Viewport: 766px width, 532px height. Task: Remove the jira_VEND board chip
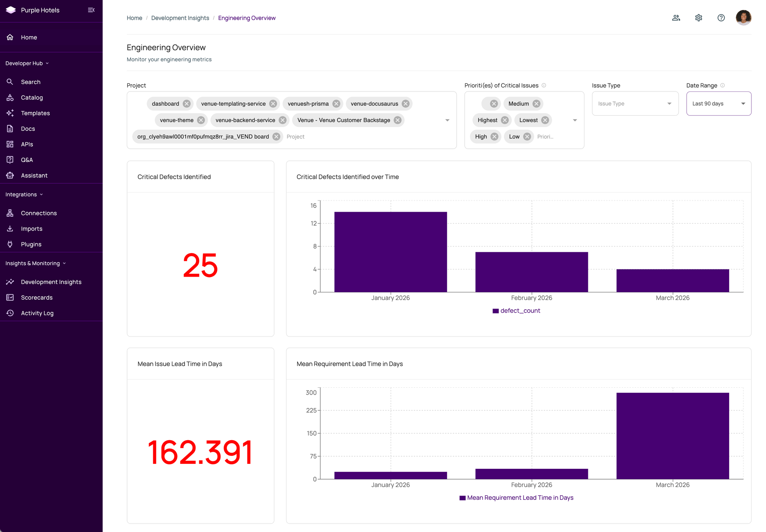[x=276, y=137]
